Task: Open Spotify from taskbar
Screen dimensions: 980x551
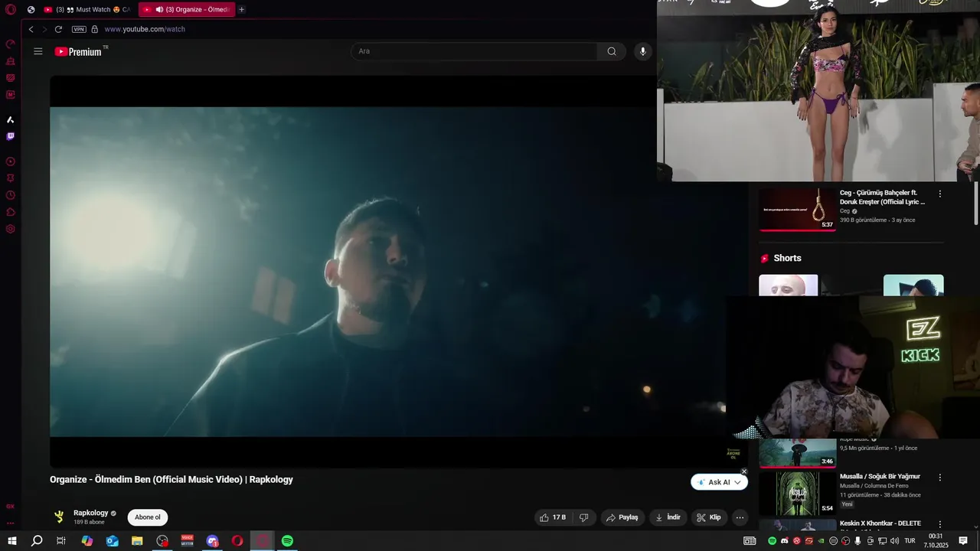Action: (x=287, y=541)
